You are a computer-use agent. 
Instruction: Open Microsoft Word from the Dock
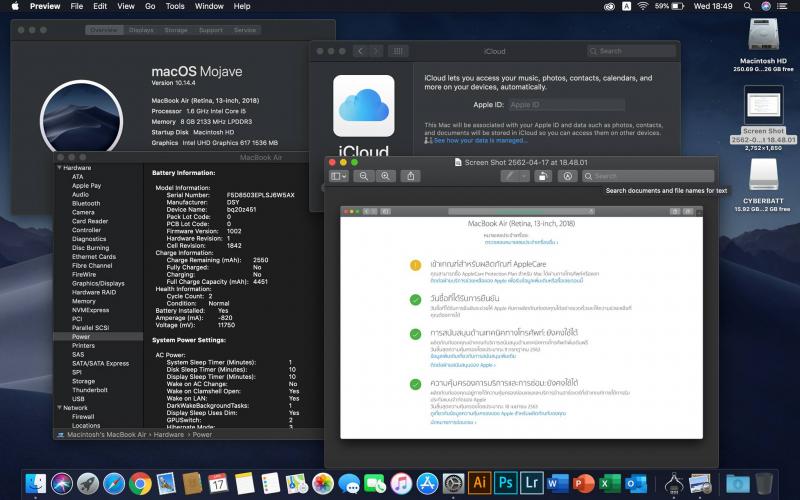tap(558, 483)
